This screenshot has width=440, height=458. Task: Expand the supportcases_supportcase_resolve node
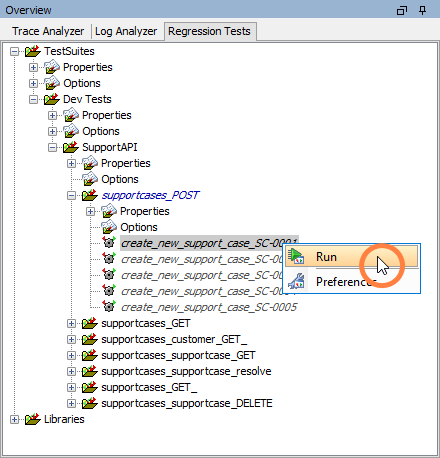pyautogui.click(x=71, y=371)
